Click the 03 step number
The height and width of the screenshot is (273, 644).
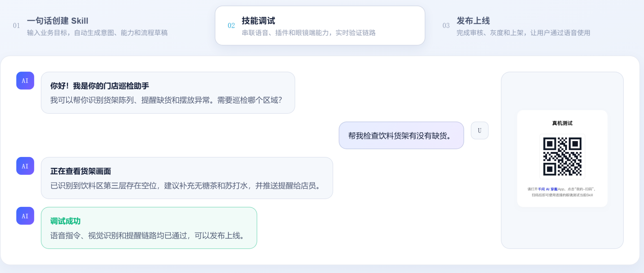[446, 26]
